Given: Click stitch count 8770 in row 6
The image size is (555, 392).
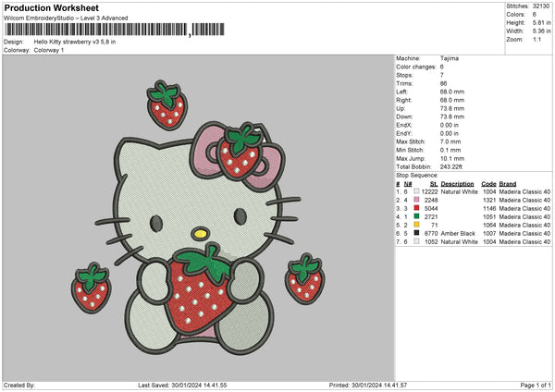Looking at the screenshot, I should pyautogui.click(x=431, y=234).
